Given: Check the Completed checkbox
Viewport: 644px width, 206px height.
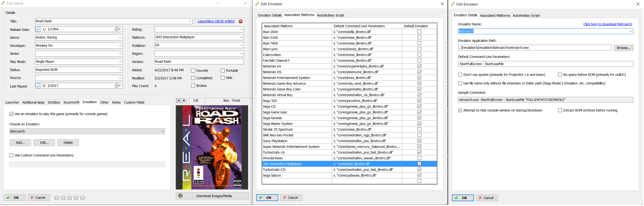Looking at the screenshot, I should (193, 78).
